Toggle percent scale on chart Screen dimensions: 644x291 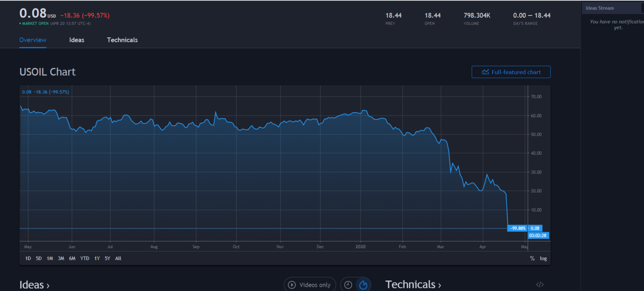[532, 259]
